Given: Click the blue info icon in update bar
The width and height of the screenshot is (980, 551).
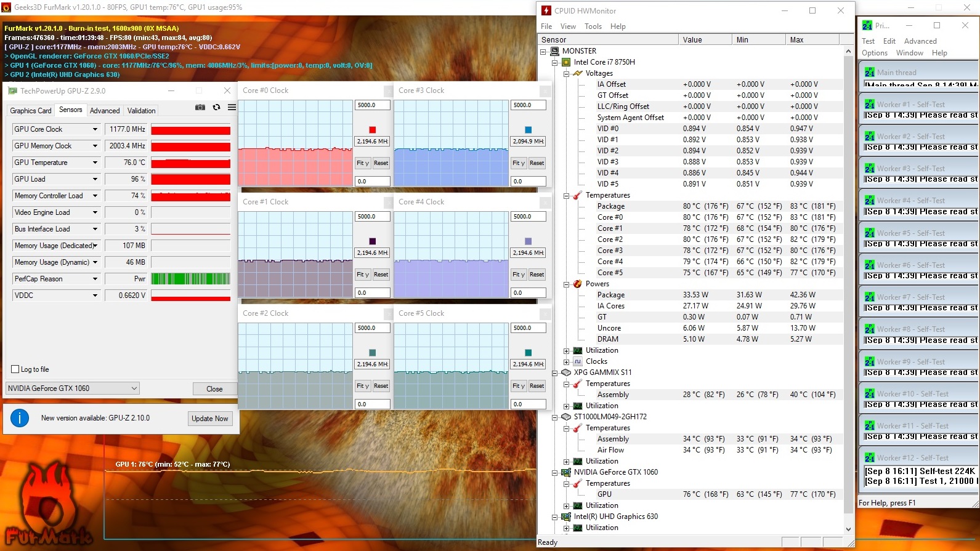Looking at the screenshot, I should [20, 418].
